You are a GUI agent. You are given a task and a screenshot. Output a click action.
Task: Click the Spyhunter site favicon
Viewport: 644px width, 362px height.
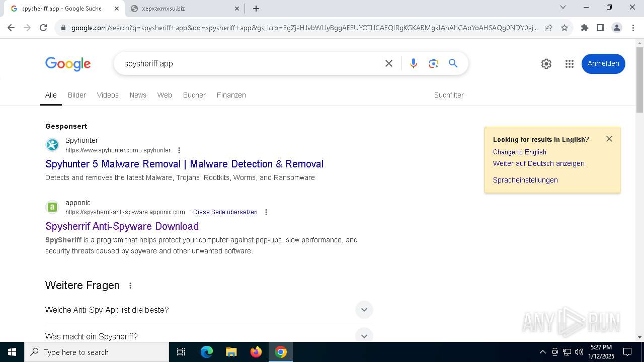click(52, 145)
